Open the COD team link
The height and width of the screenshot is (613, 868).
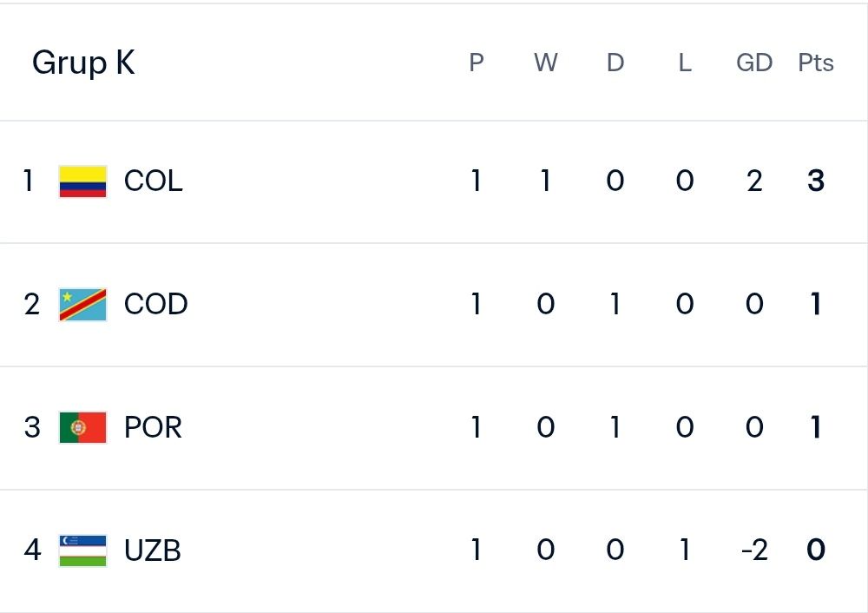click(155, 304)
